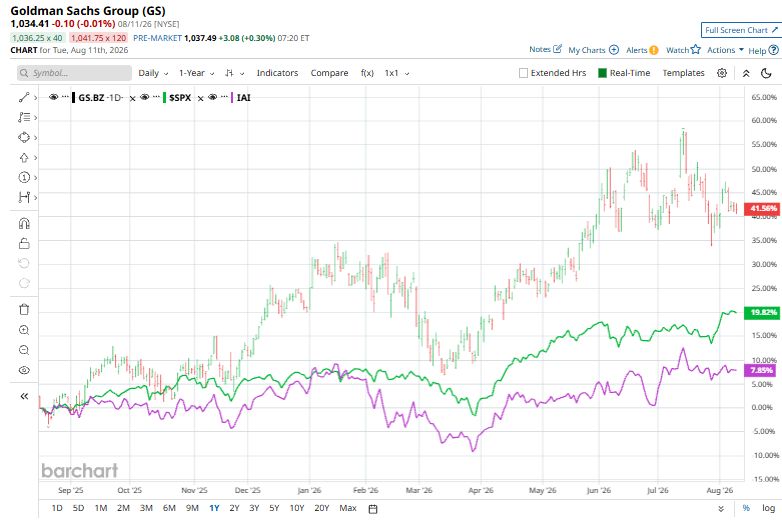Open the calendar date range picker

click(373, 509)
